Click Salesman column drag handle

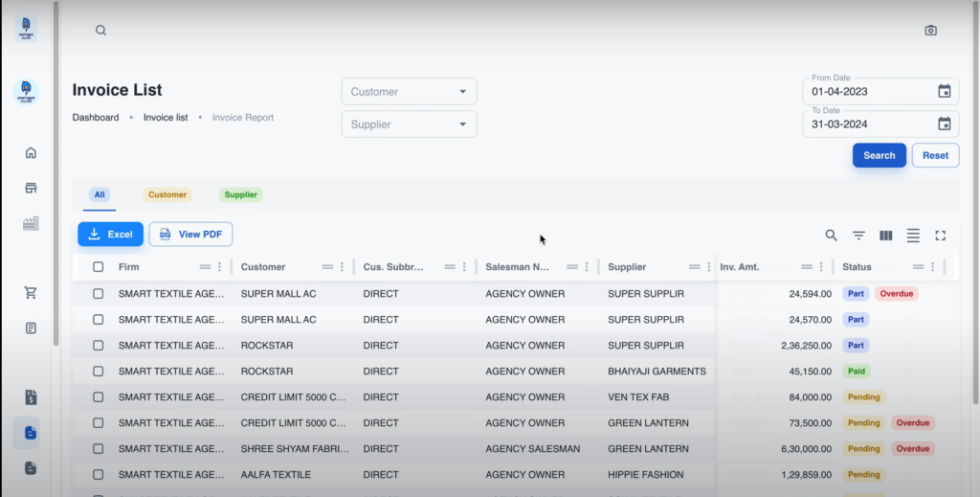point(572,267)
